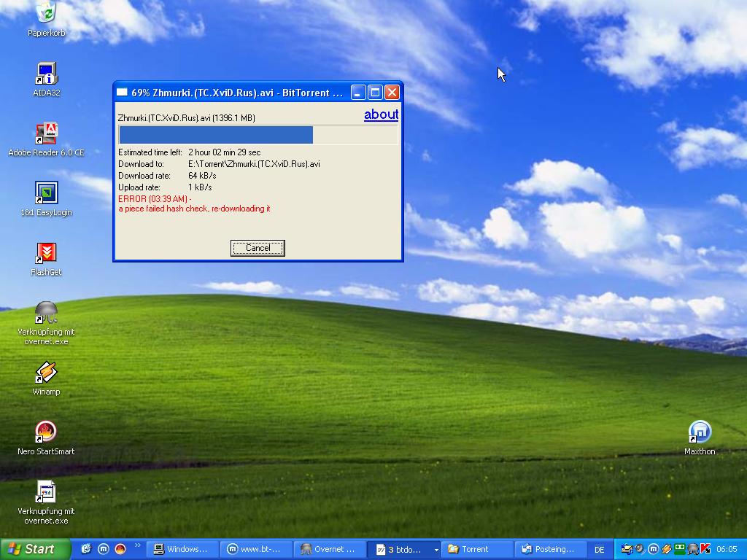The image size is (747, 560).
Task: Launch Outlook Express from quick launch
Action: [x=86, y=549]
